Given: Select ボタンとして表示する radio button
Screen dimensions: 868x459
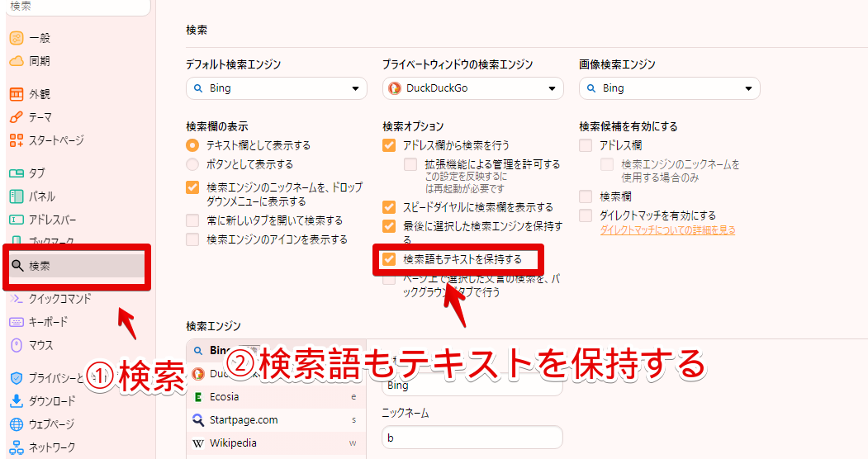Looking at the screenshot, I should pos(192,164).
